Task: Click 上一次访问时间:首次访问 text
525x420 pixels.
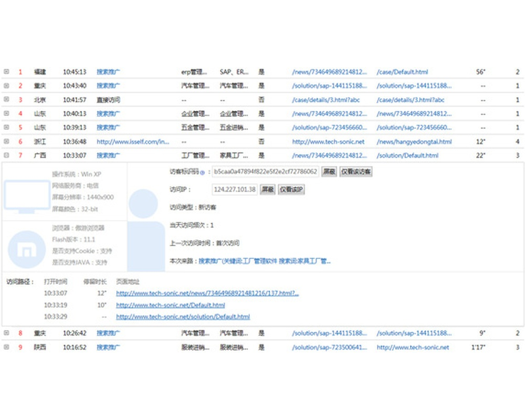Action: 204,243
